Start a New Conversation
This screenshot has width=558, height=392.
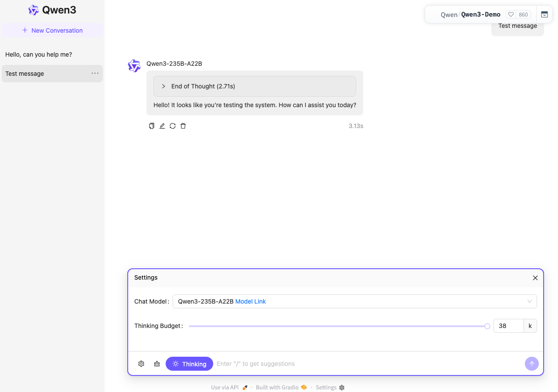tap(52, 30)
